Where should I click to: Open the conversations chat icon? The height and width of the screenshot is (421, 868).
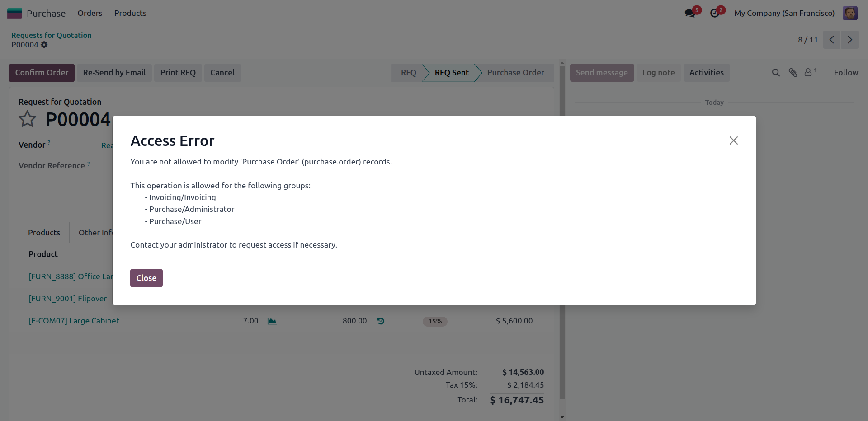click(689, 13)
